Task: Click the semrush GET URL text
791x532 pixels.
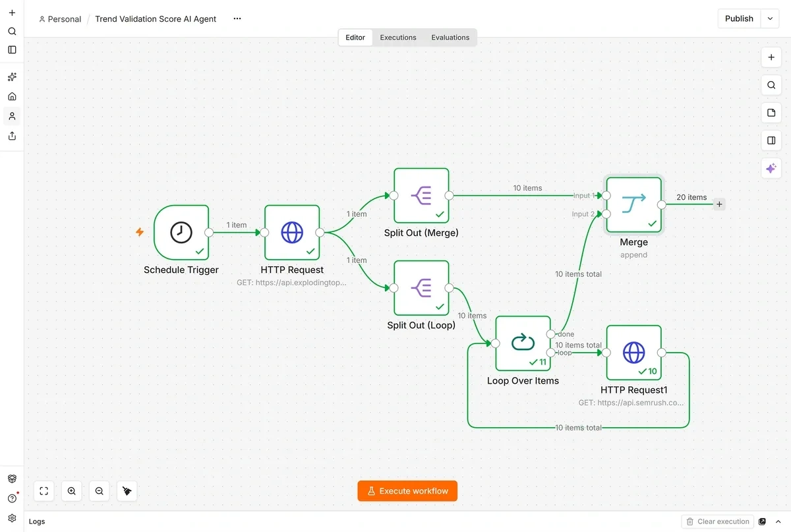Action: click(x=631, y=402)
